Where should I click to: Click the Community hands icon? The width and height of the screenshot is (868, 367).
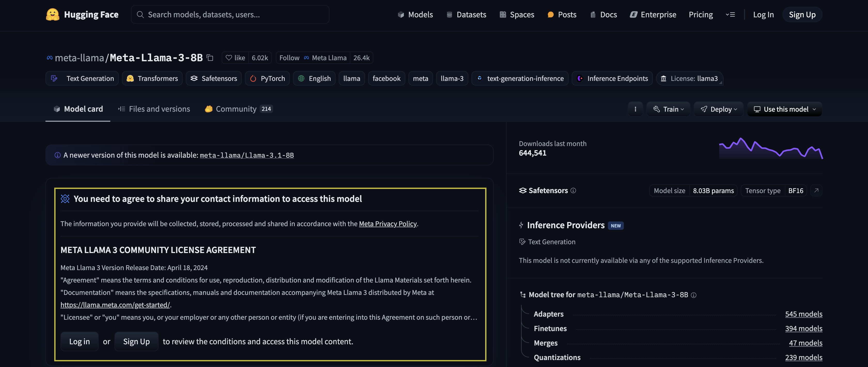[x=208, y=109]
